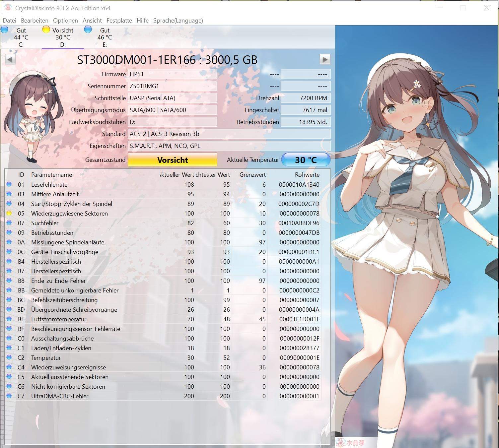Open the Sprache(Language) menu

click(x=178, y=20)
